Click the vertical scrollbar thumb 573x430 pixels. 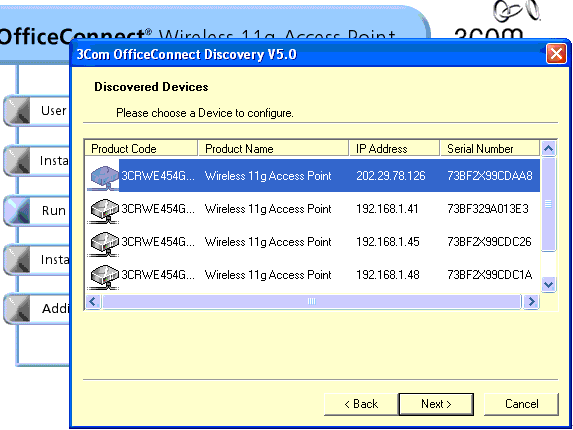(549, 204)
